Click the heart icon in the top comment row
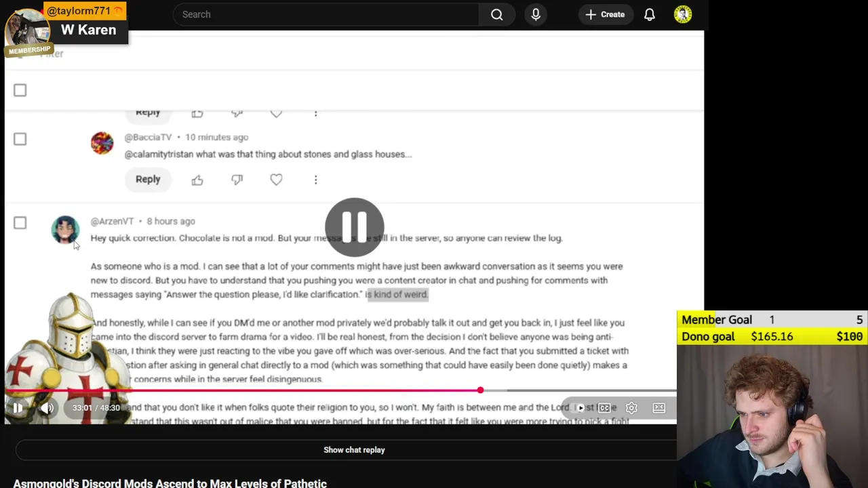 point(276,114)
